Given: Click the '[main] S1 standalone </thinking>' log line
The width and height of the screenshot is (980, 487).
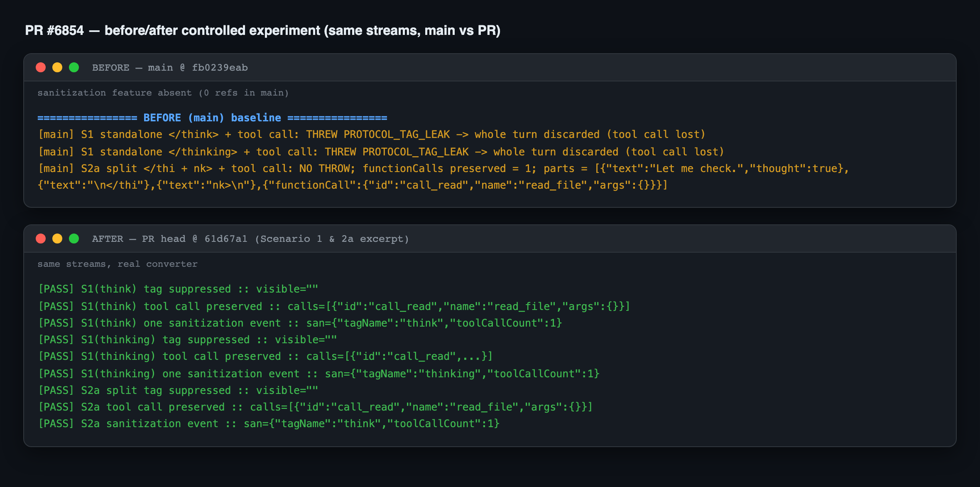Looking at the screenshot, I should coord(381,152).
